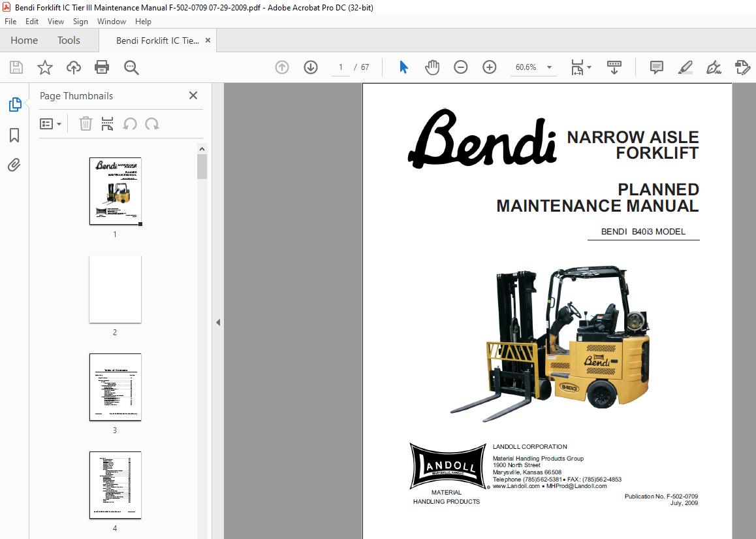
Task: Open Page Thumbnails sidebar icon
Action: pyautogui.click(x=15, y=105)
